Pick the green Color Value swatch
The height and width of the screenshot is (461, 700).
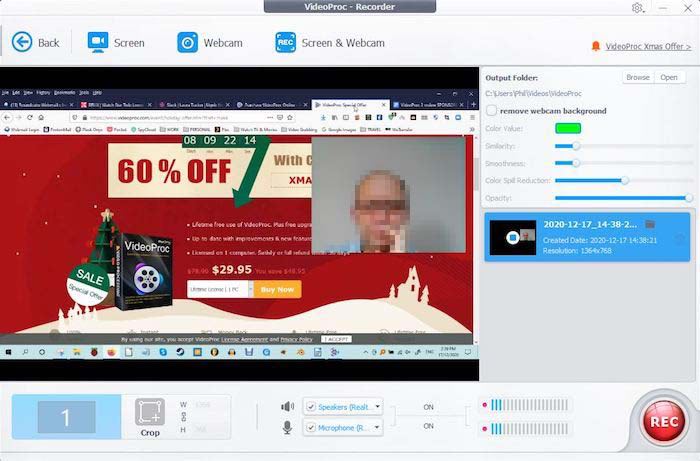pyautogui.click(x=568, y=129)
